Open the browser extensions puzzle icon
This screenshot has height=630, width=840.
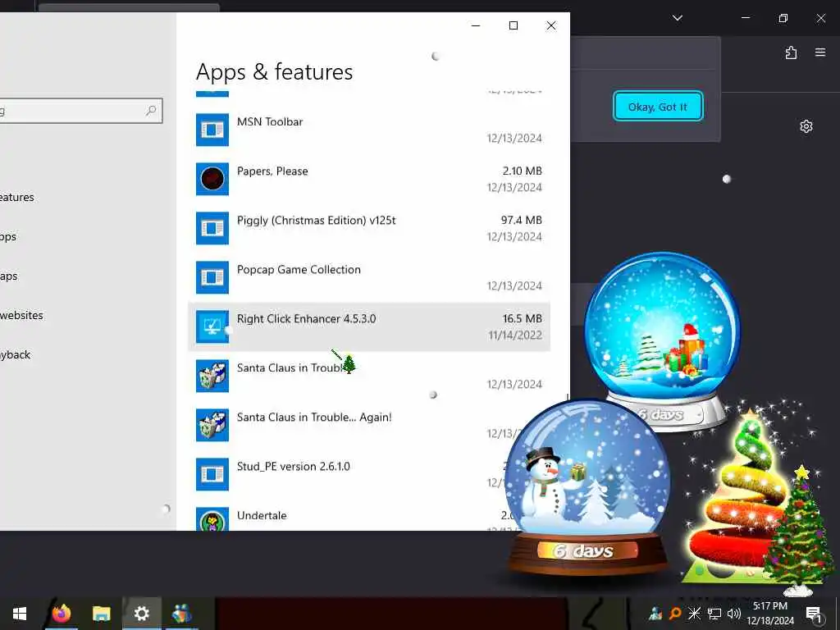[x=791, y=52]
